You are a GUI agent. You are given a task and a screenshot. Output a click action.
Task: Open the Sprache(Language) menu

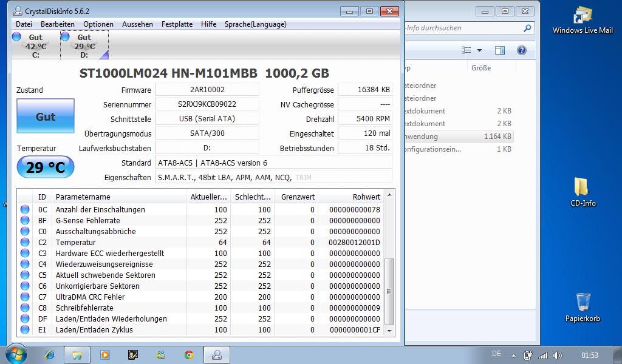(x=256, y=24)
